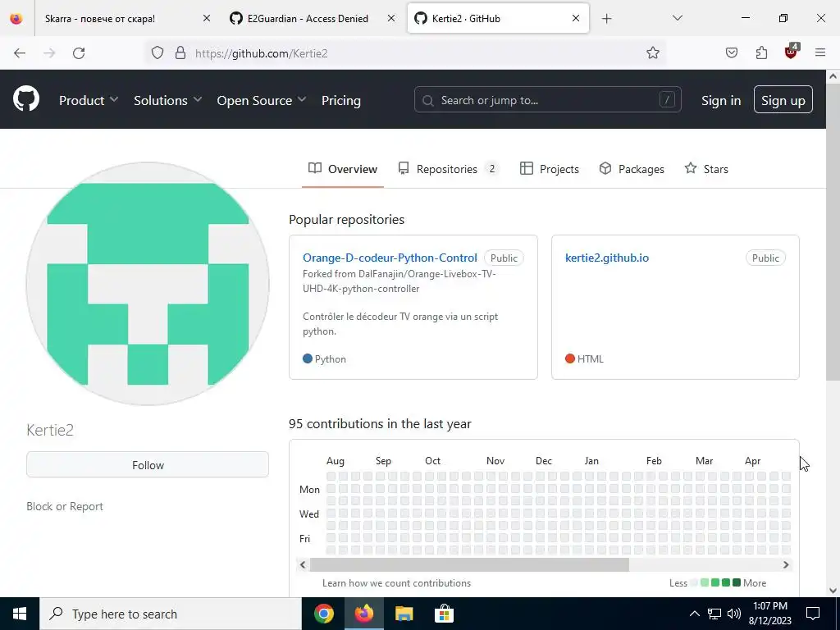Click Kertie2 profile avatar image
This screenshot has height=630, width=840.
148,284
